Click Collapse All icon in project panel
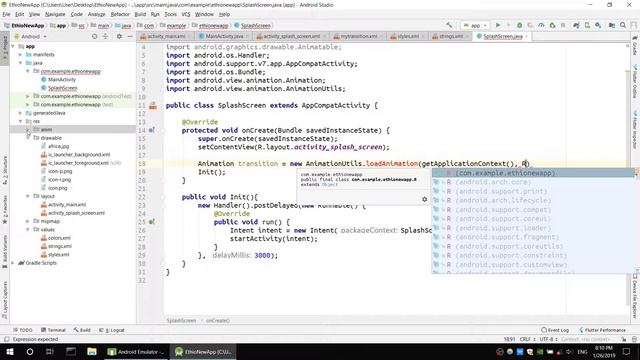 (106, 36)
